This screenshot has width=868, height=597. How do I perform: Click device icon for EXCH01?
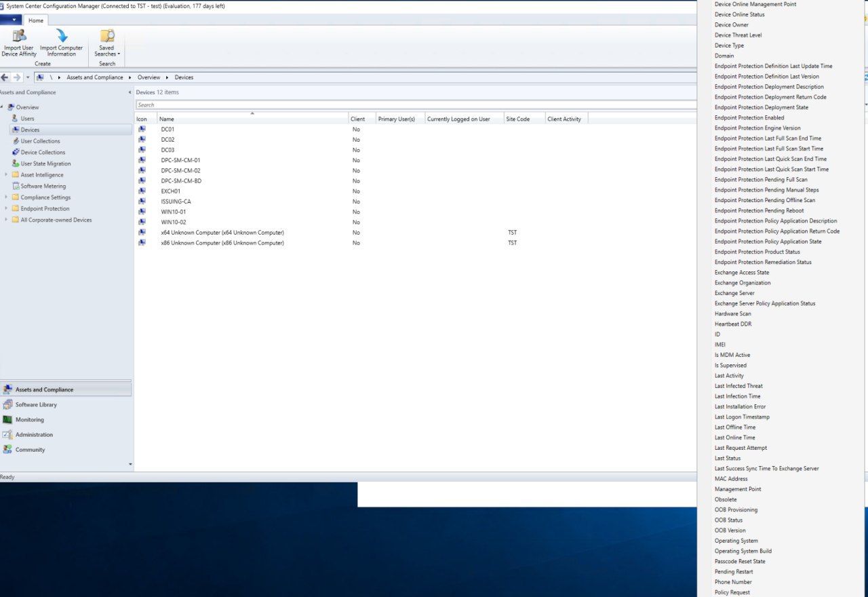(x=142, y=191)
